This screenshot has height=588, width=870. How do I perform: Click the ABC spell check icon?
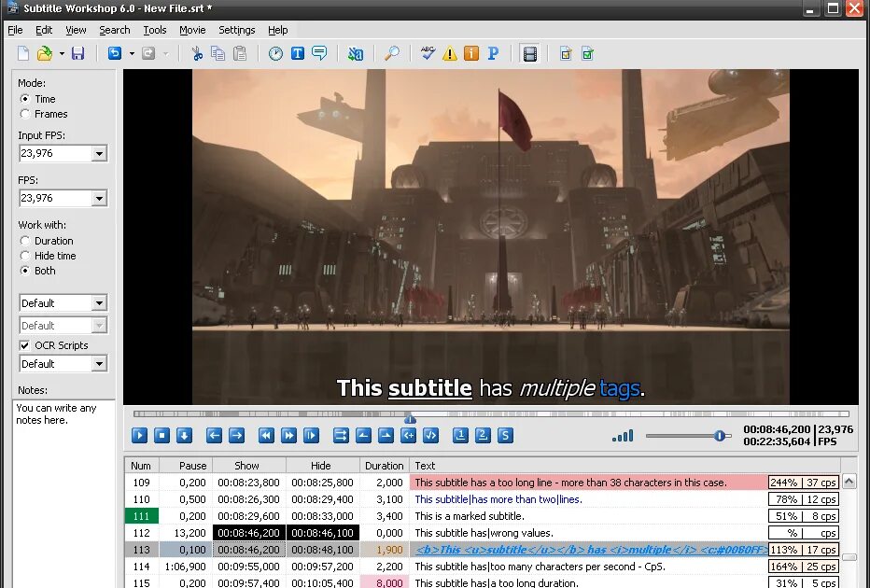[x=428, y=54]
